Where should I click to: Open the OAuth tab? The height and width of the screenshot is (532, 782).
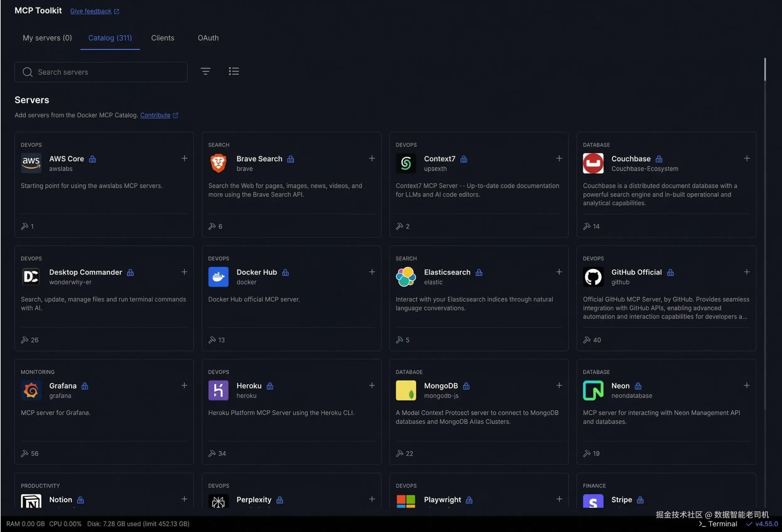pyautogui.click(x=208, y=38)
